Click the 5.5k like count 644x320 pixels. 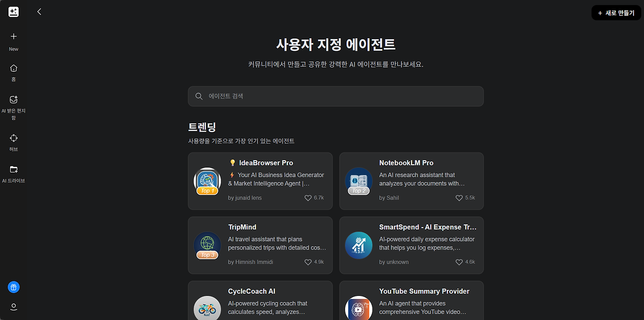pyautogui.click(x=470, y=198)
